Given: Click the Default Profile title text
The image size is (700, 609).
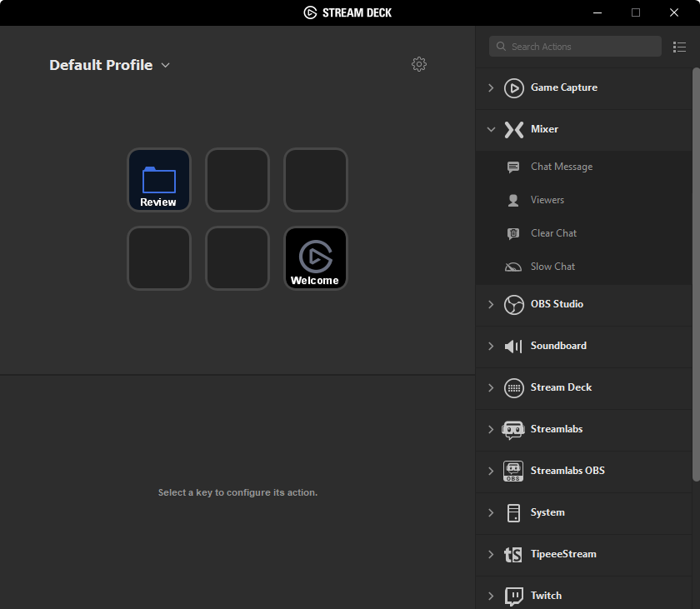Looking at the screenshot, I should [x=101, y=65].
